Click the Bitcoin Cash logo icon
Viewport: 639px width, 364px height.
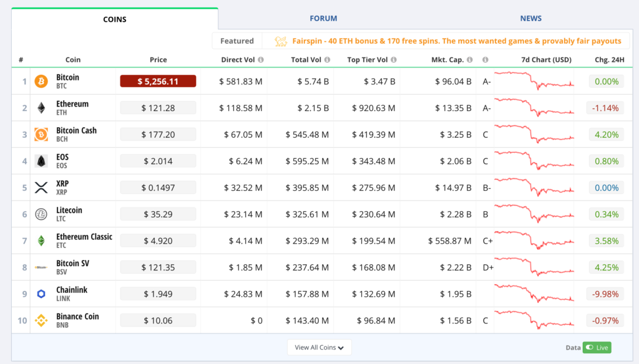coord(41,135)
